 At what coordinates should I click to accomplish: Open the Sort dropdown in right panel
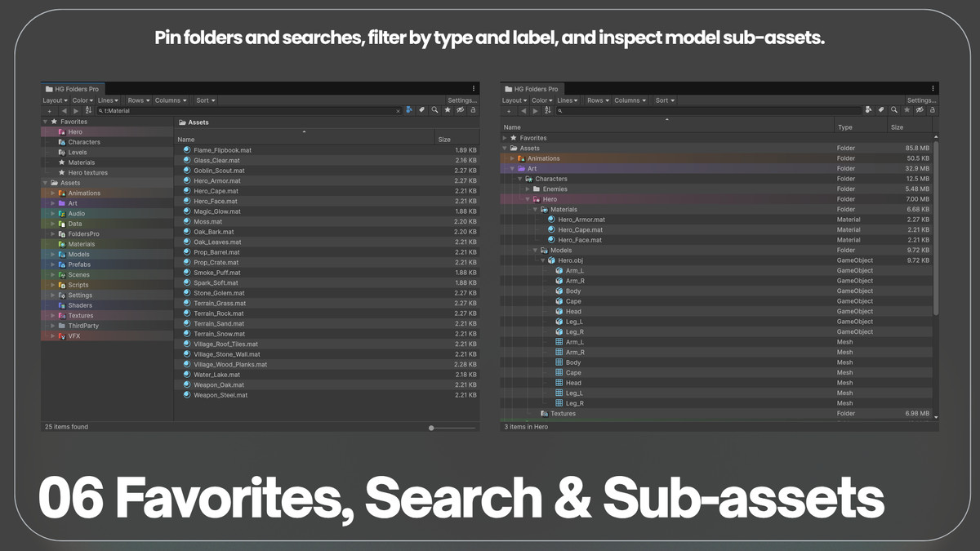(665, 100)
